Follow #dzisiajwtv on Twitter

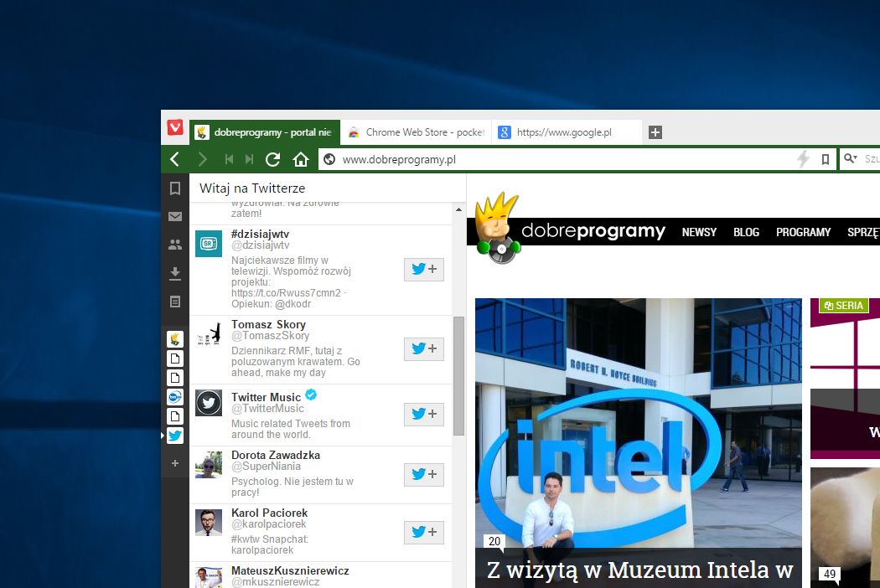(x=424, y=270)
